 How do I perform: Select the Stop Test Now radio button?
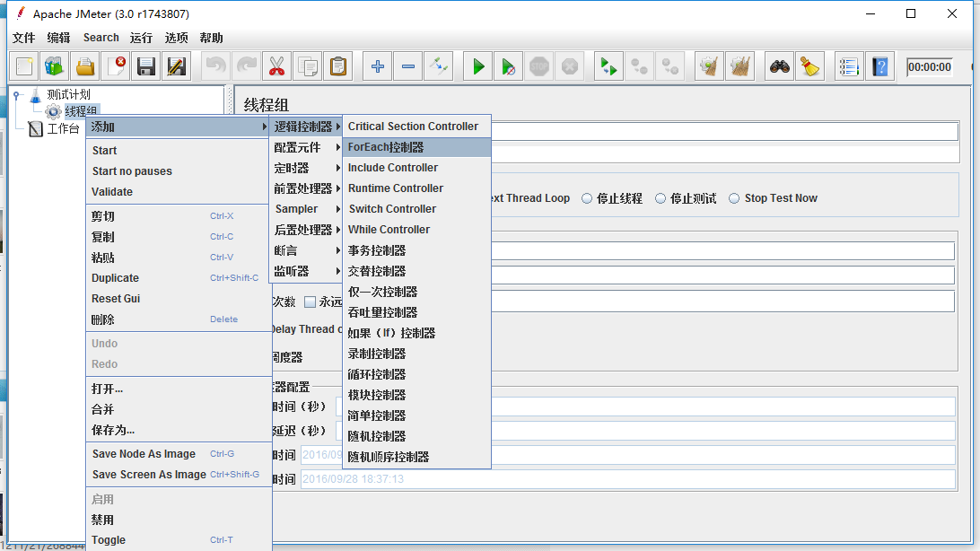734,198
